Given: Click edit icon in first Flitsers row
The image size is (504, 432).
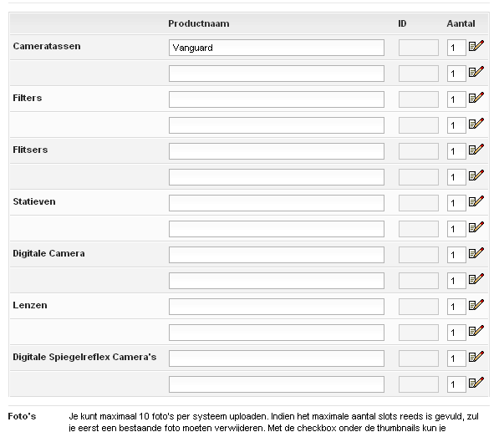Looking at the screenshot, I should pos(476,150).
